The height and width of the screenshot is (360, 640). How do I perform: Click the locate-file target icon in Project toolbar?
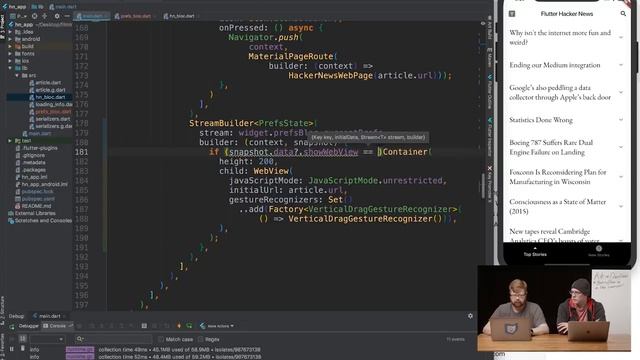[x=34, y=16]
